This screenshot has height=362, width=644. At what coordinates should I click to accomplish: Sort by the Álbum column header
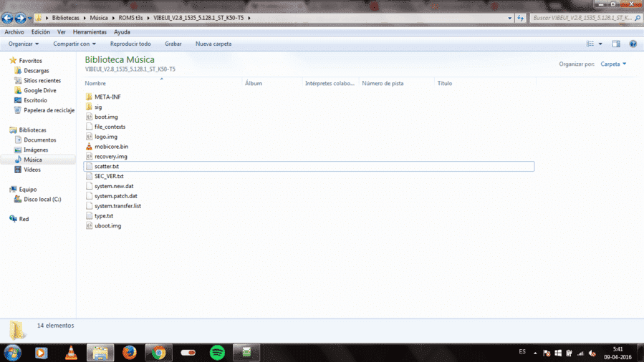272,83
